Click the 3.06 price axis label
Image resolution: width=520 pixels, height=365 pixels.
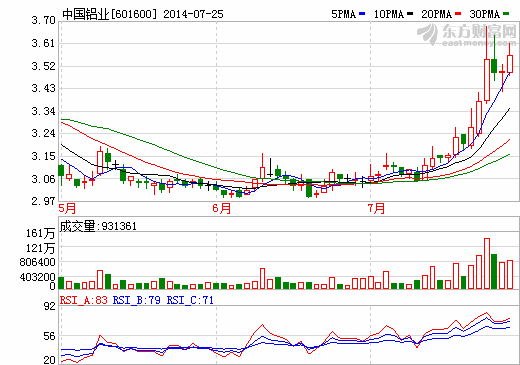point(43,179)
